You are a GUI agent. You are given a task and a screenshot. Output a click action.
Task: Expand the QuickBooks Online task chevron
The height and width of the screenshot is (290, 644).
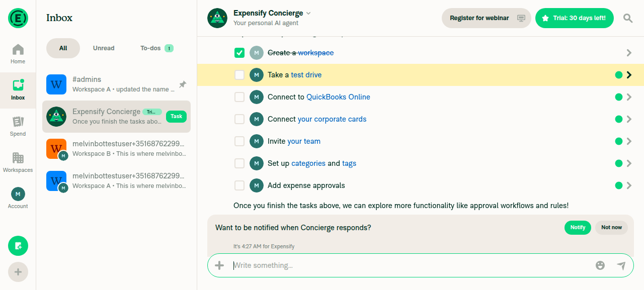(x=629, y=97)
